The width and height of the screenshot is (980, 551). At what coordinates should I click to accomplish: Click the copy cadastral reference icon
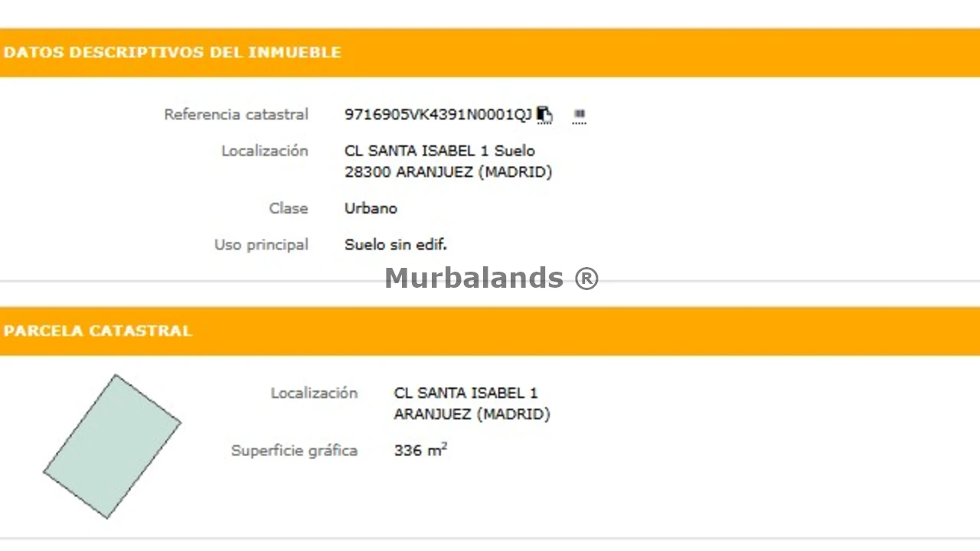(544, 115)
